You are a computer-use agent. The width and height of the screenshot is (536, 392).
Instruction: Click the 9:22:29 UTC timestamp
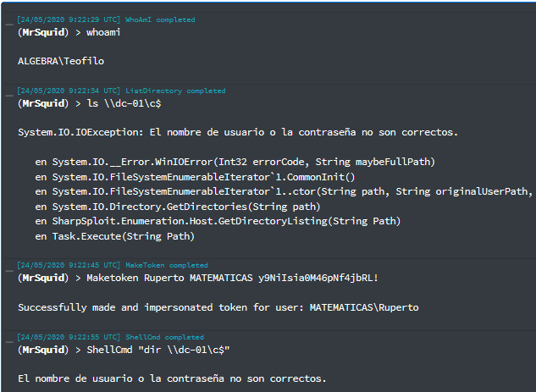69,19
